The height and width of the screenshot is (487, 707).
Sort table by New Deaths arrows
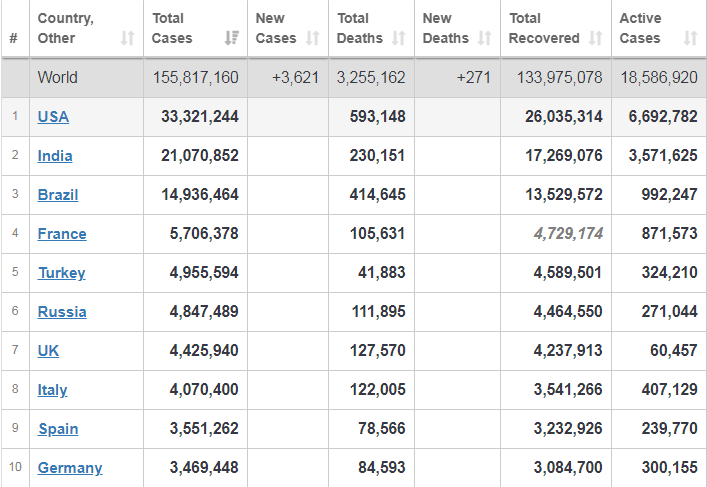[x=484, y=38]
